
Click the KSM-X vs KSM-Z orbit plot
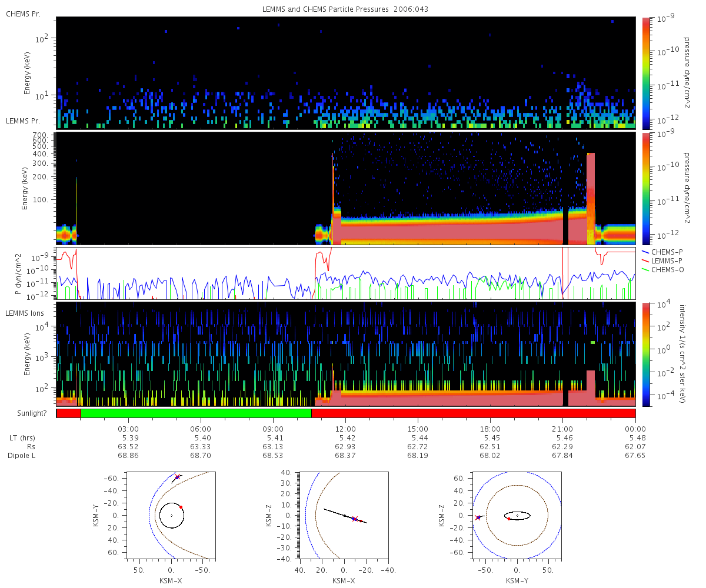tap(344, 515)
